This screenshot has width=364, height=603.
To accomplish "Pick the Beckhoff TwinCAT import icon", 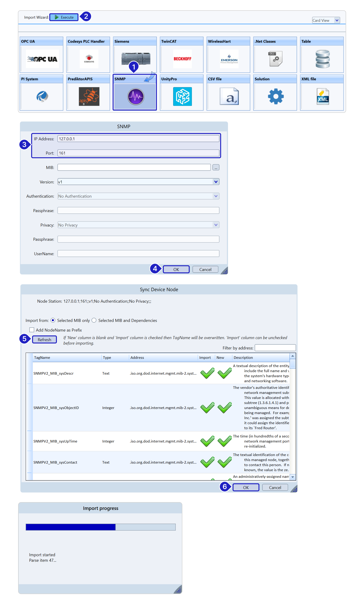I will pos(182,59).
